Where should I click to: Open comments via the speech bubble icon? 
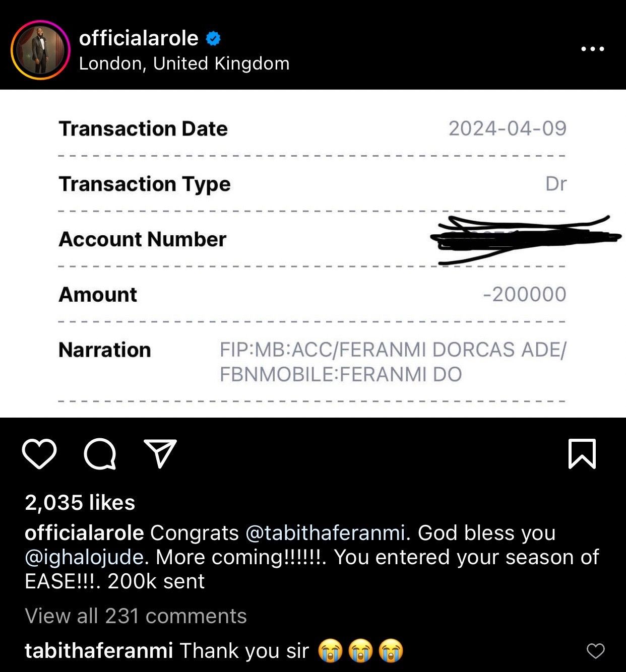tap(100, 454)
